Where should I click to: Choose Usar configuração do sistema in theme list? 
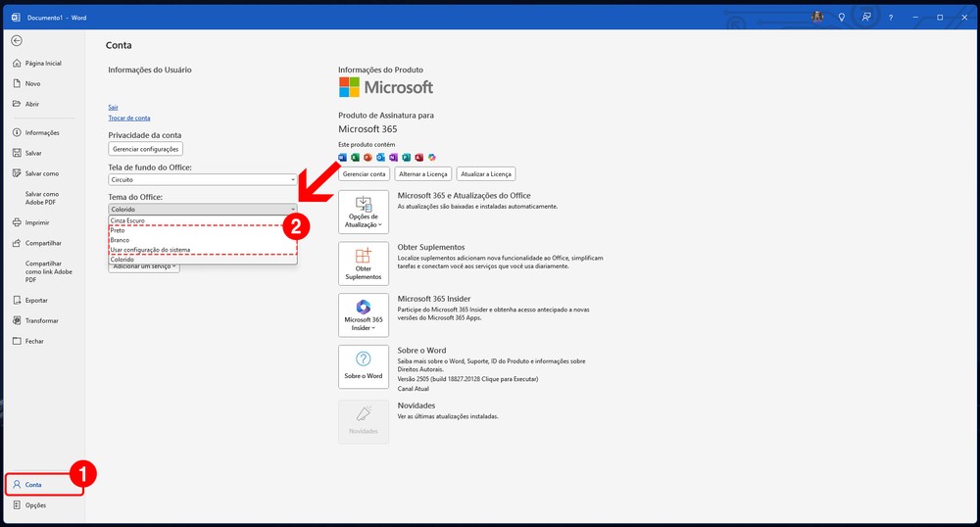[x=151, y=250]
